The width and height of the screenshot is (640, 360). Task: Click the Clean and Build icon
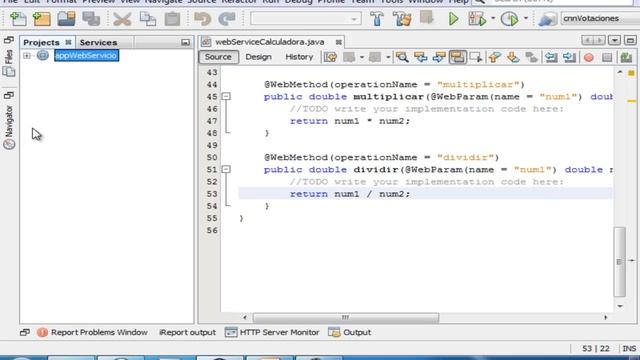coord(402,19)
